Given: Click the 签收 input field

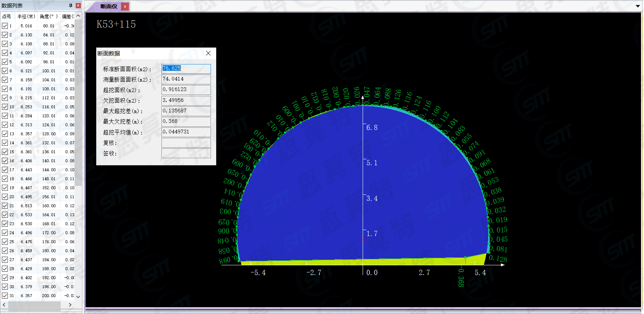Looking at the screenshot, I should pyautogui.click(x=186, y=153).
